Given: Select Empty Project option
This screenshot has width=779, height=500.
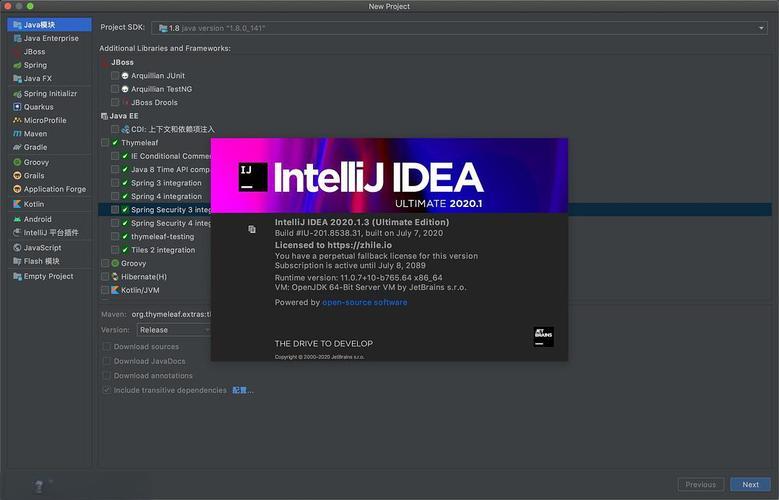Looking at the screenshot, I should (x=49, y=276).
